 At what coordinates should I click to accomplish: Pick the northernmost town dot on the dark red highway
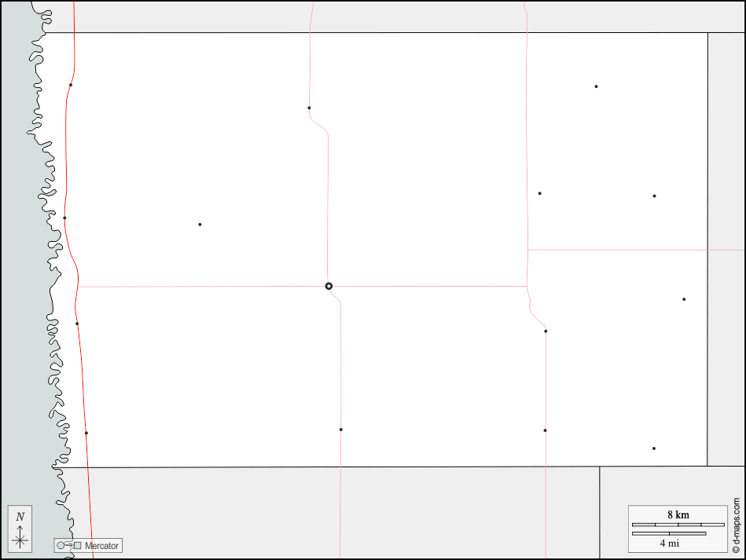coord(71,85)
